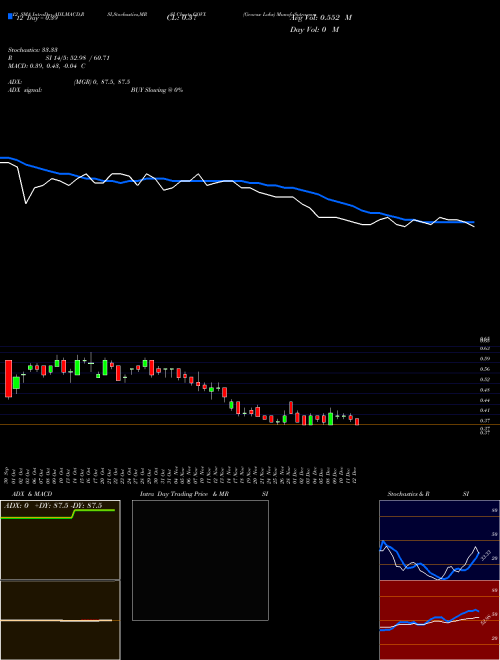Open the lower MACD sub-chart panel
The image size is (500, 660).
coord(60,620)
